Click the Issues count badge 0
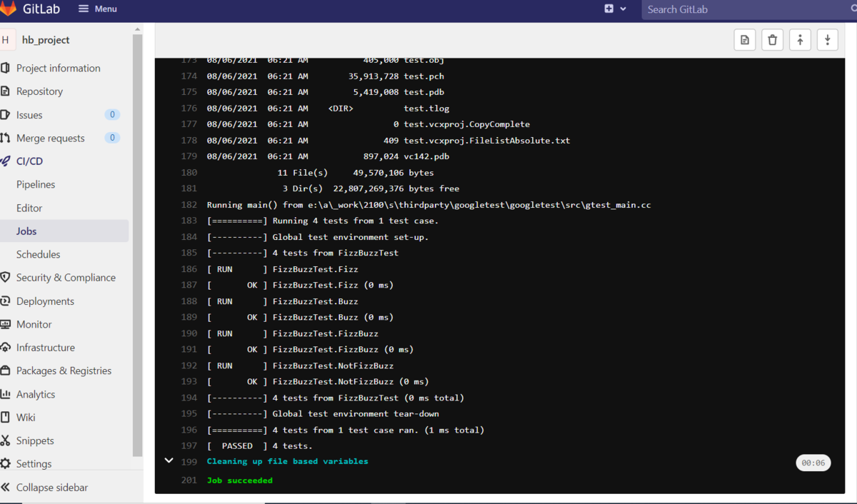The height and width of the screenshot is (504, 857). (112, 115)
